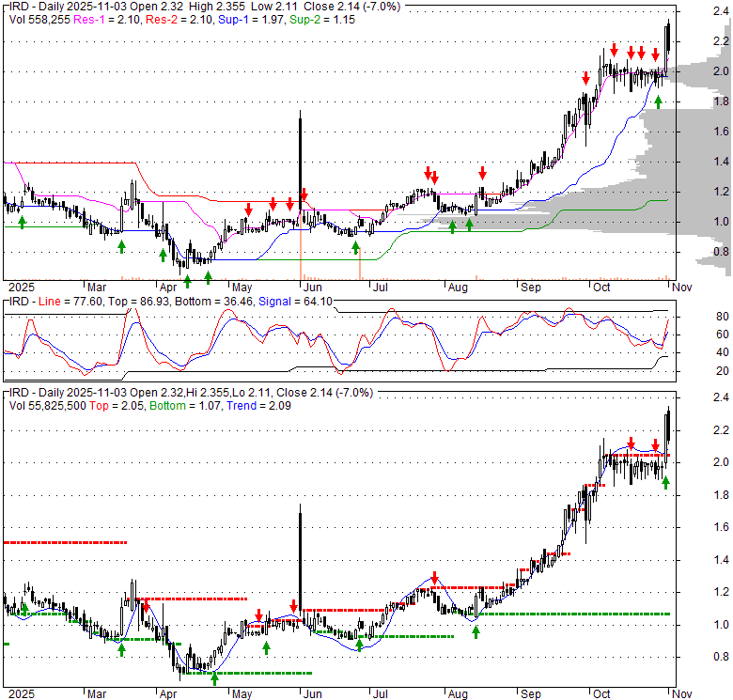
Task: Click the green arrow under late-October bars in bottom chart
Action: click(665, 482)
